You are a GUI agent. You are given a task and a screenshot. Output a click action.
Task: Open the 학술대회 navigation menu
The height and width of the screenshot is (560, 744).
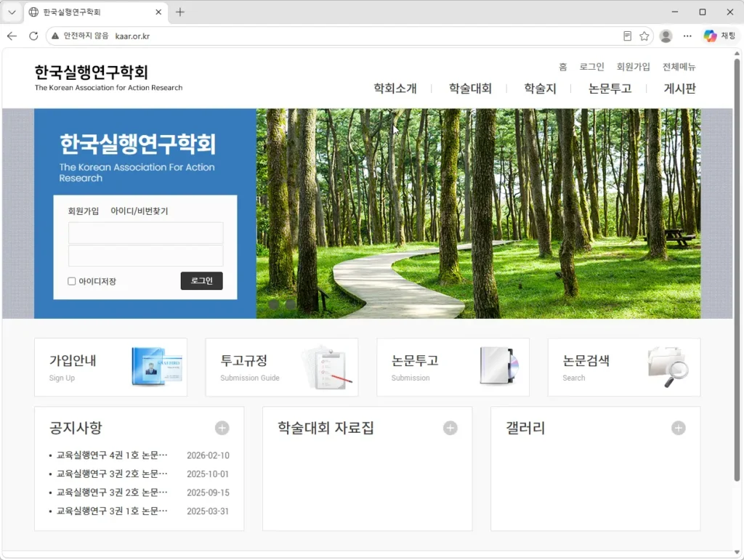pos(470,89)
